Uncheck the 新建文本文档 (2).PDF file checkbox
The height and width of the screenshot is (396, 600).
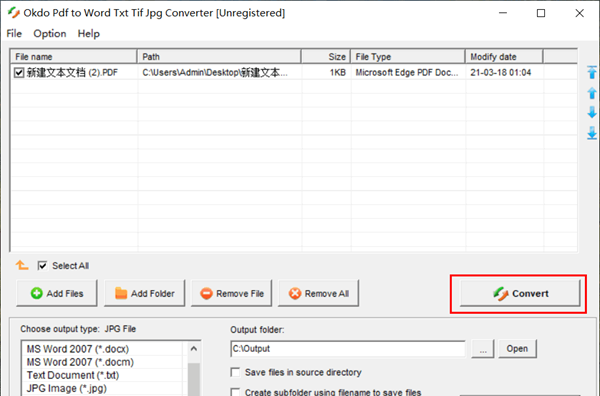point(19,72)
